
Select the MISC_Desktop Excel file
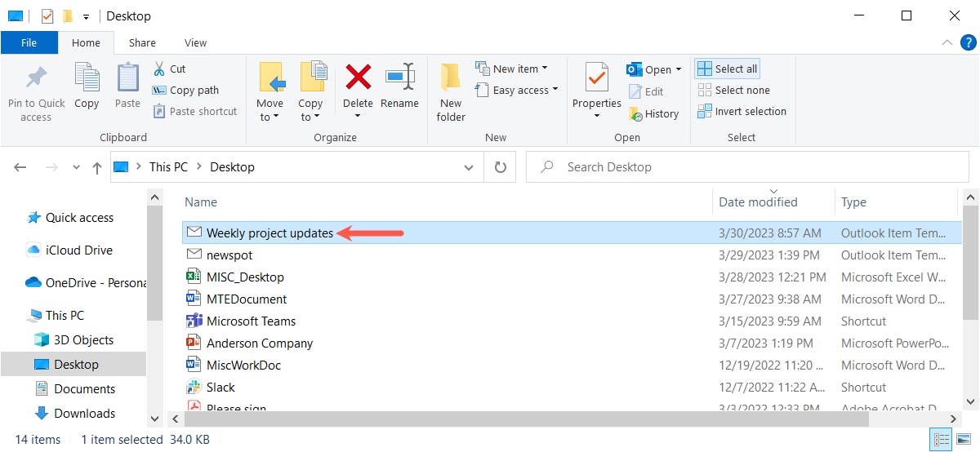[570, 277]
